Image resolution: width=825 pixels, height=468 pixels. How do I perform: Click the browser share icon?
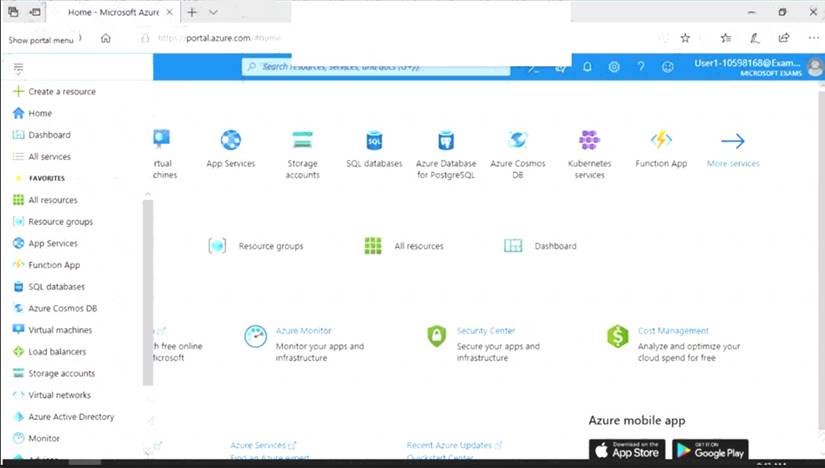point(784,38)
